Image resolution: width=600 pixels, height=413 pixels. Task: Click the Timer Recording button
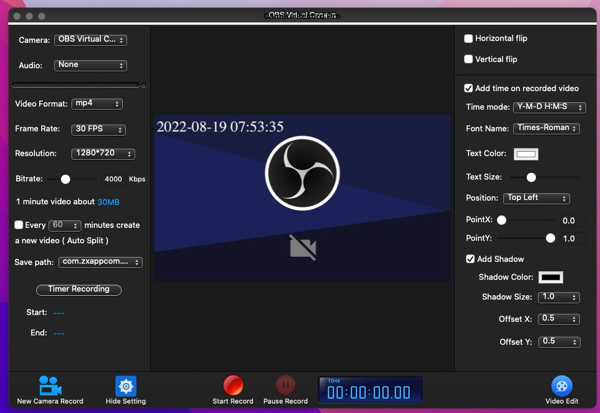tap(79, 289)
